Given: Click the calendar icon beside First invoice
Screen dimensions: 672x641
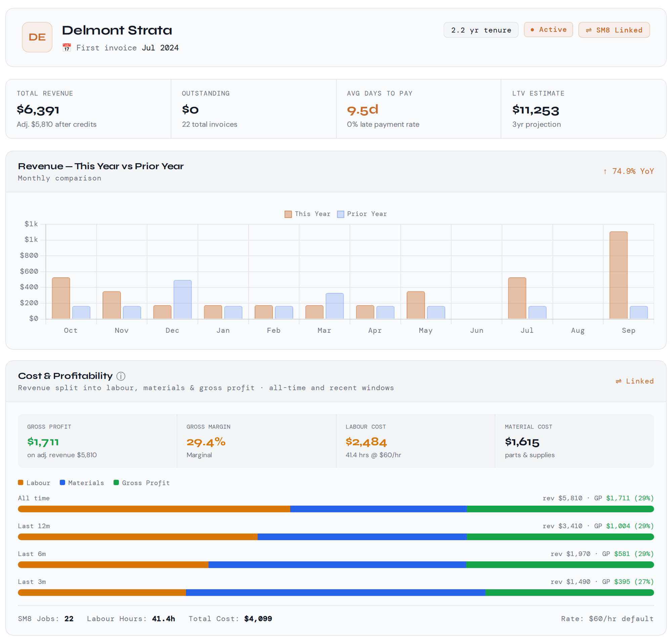Looking at the screenshot, I should [67, 47].
